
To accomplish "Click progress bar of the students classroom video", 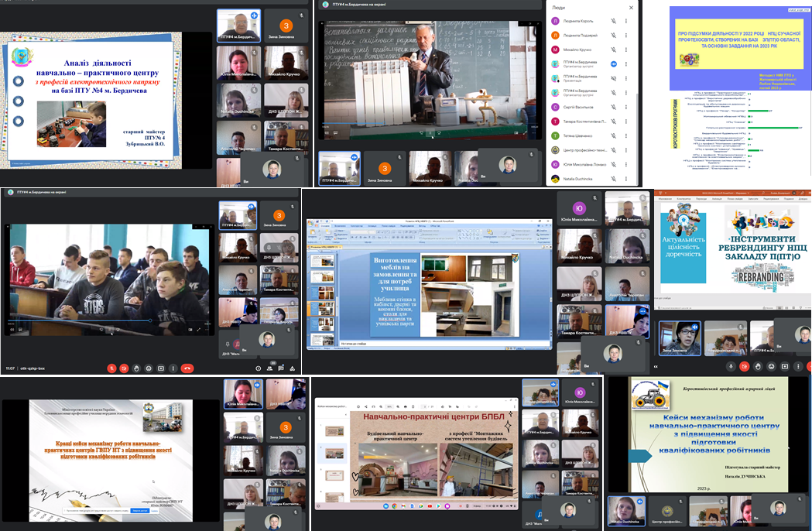I will [x=108, y=320].
